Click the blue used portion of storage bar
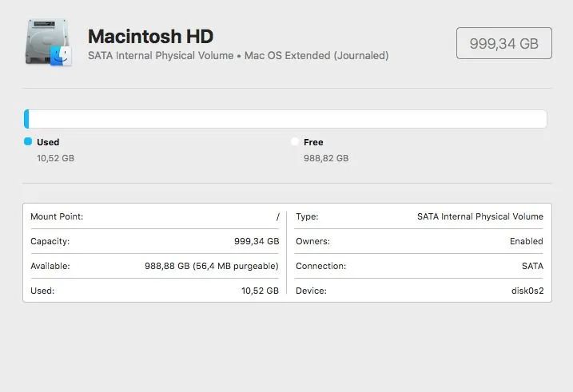This screenshot has height=392, width=573. (x=26, y=119)
